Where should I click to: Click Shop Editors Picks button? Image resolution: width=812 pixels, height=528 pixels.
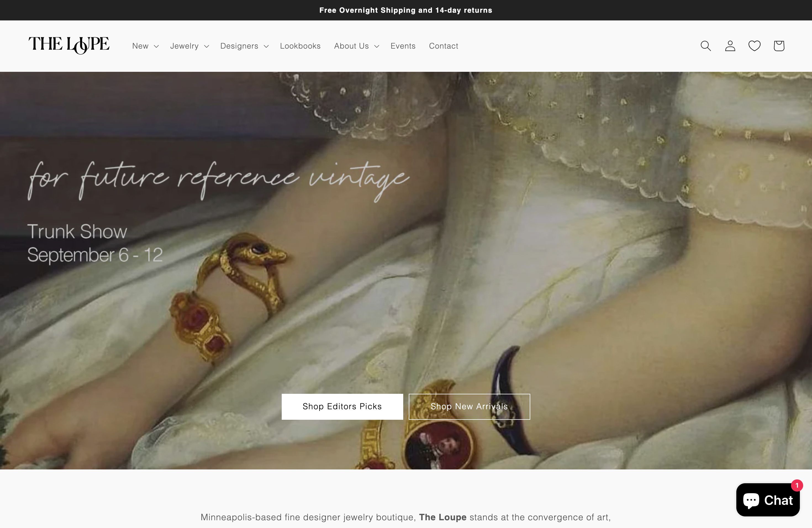[x=342, y=406]
